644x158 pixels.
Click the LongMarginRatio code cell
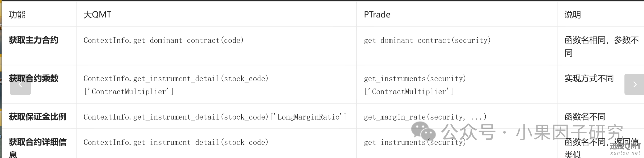215,117
